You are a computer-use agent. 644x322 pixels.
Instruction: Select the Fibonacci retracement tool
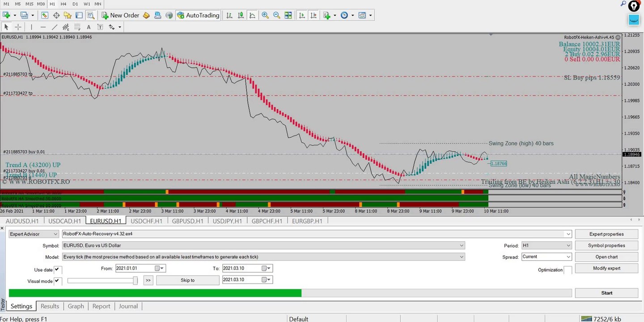77,27
